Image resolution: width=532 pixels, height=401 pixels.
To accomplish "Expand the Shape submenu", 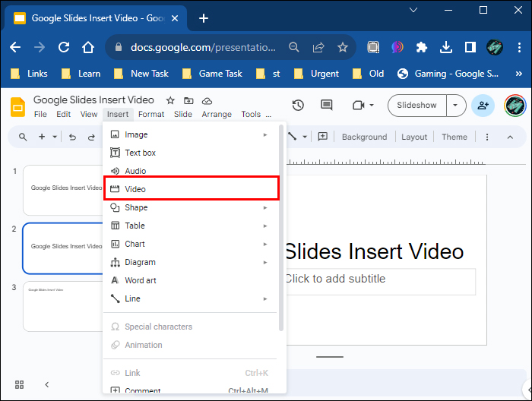I will coord(265,207).
